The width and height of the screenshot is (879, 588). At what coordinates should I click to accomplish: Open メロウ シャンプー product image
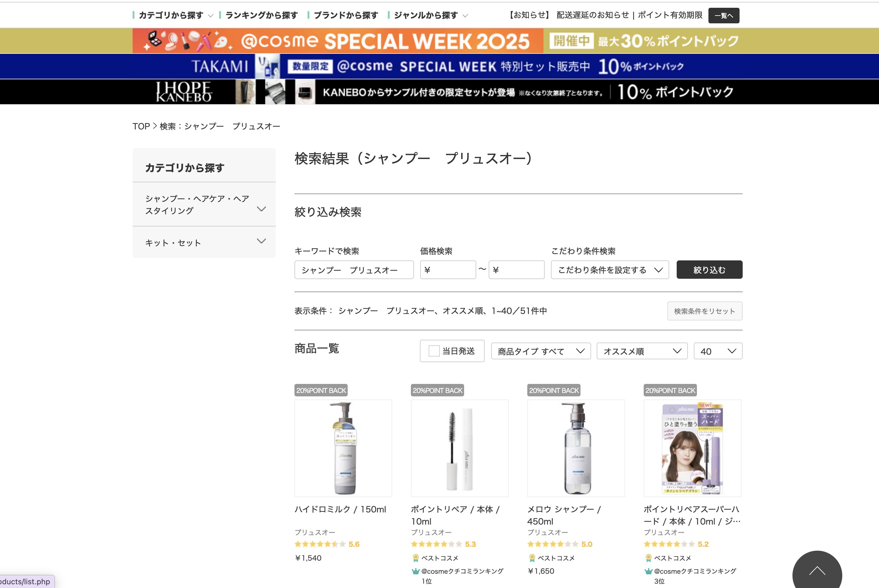point(576,448)
